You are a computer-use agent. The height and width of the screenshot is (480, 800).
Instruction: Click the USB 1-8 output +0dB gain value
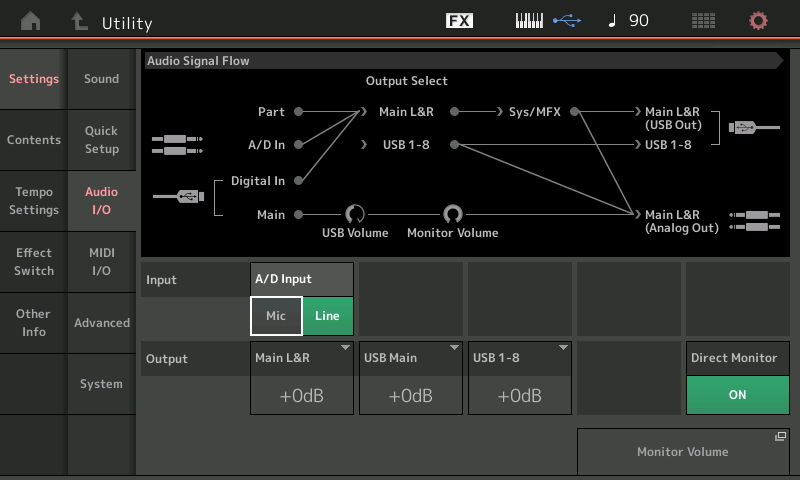click(520, 396)
